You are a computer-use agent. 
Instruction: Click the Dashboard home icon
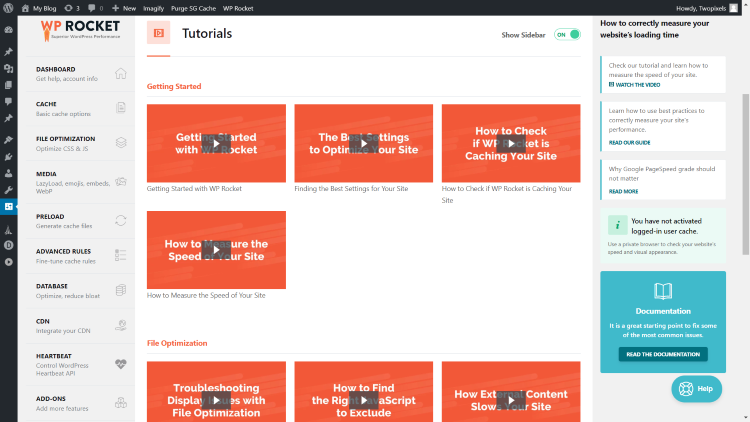pos(121,73)
